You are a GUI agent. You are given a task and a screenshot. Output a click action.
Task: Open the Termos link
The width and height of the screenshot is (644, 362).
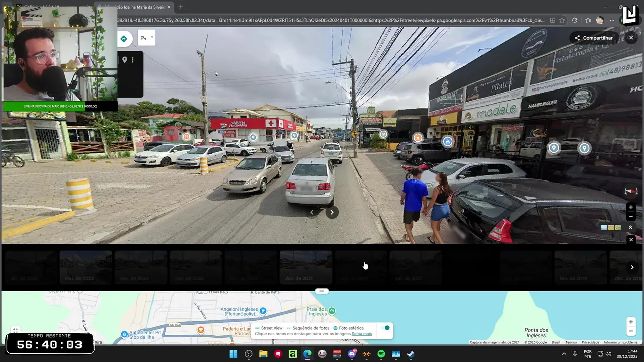click(x=571, y=342)
